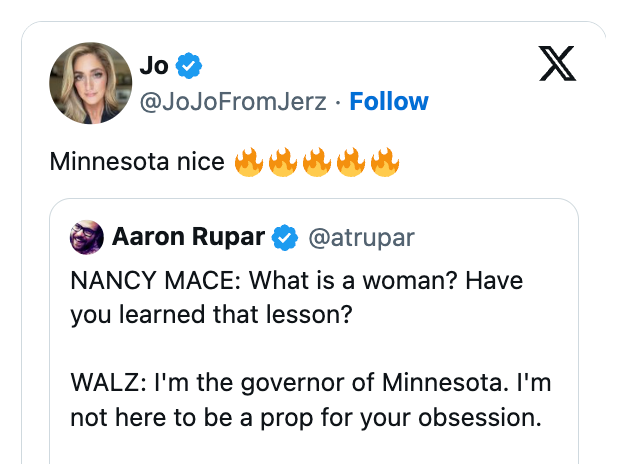Open Aaron Rupar's small avatar

[x=85, y=238]
